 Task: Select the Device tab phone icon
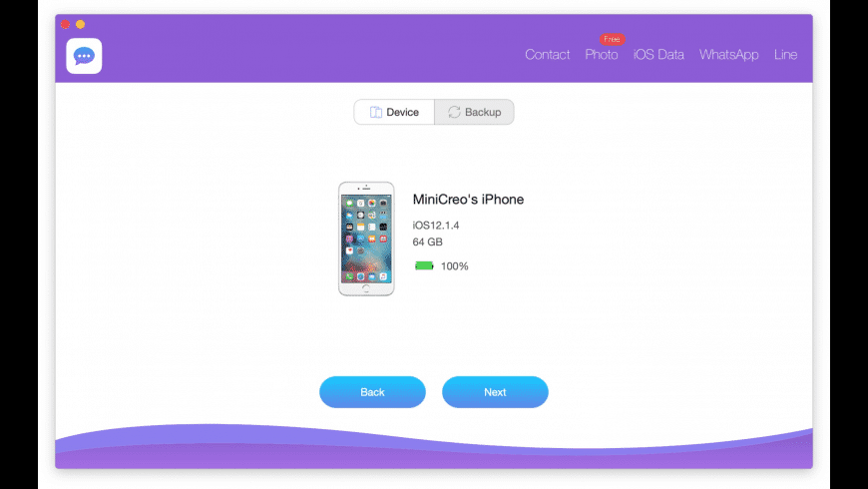376,112
